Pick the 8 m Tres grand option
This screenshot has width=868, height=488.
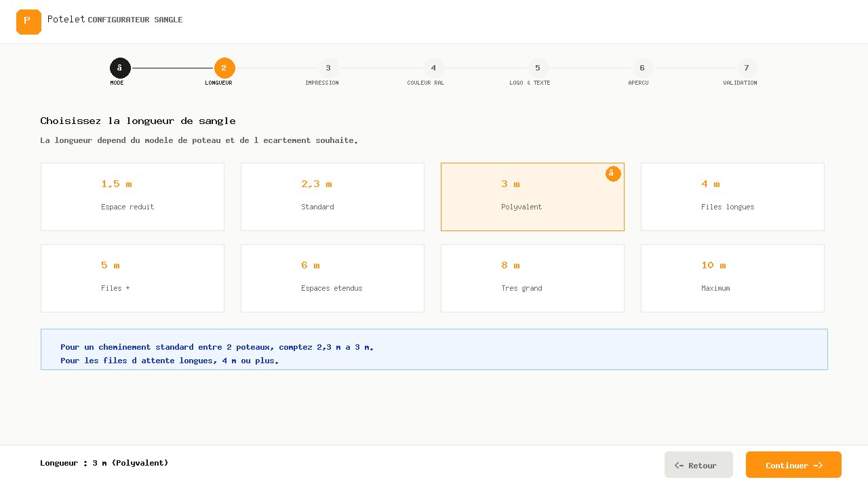pyautogui.click(x=532, y=278)
